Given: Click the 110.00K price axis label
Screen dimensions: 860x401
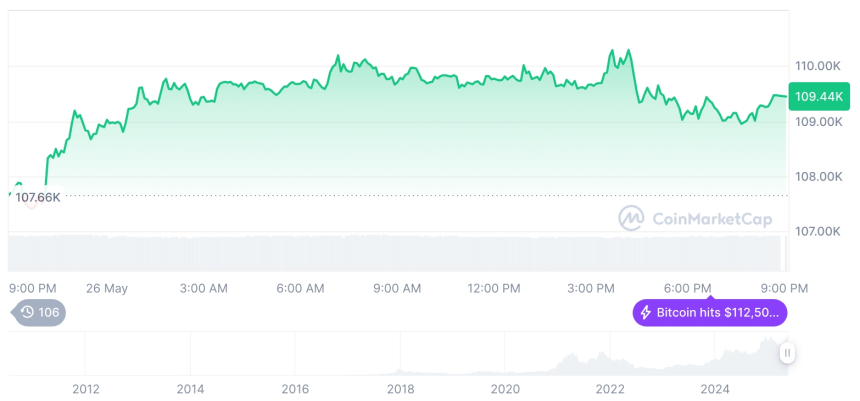Looking at the screenshot, I should [x=817, y=66].
